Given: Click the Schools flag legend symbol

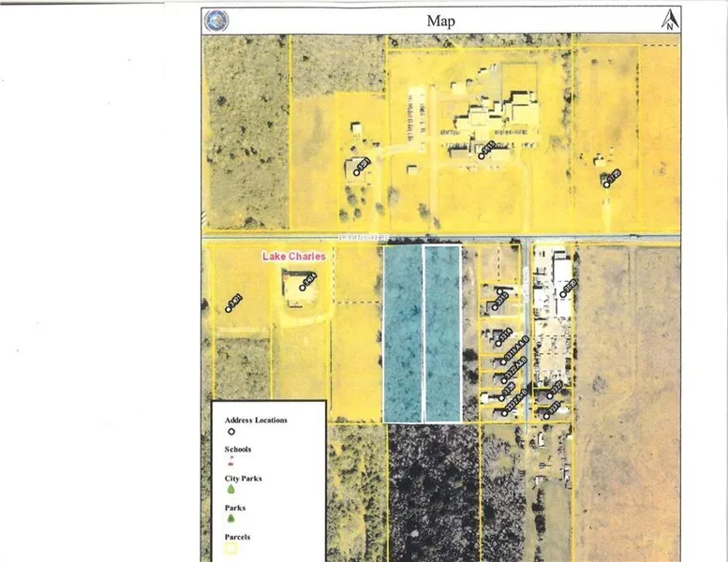Looking at the screenshot, I should 230,463.
